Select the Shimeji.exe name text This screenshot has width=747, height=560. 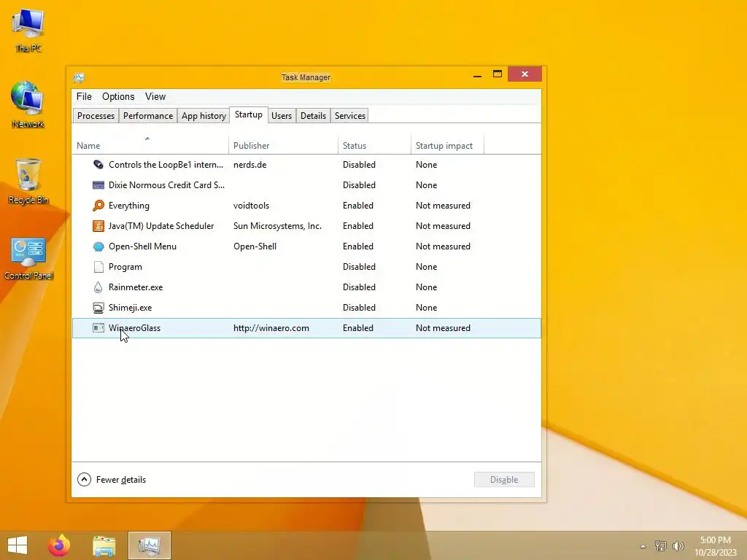click(x=130, y=308)
